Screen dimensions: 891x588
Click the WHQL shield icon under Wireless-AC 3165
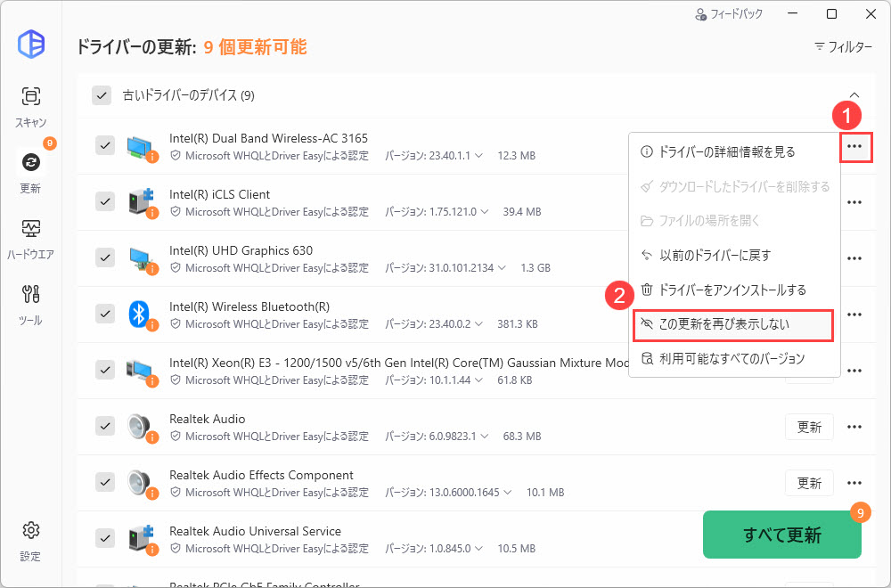click(x=176, y=156)
